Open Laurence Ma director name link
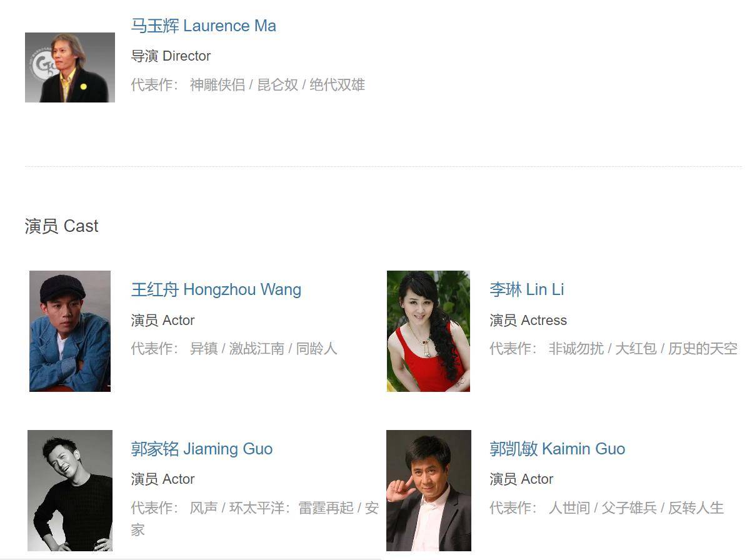The image size is (752, 560). click(203, 26)
